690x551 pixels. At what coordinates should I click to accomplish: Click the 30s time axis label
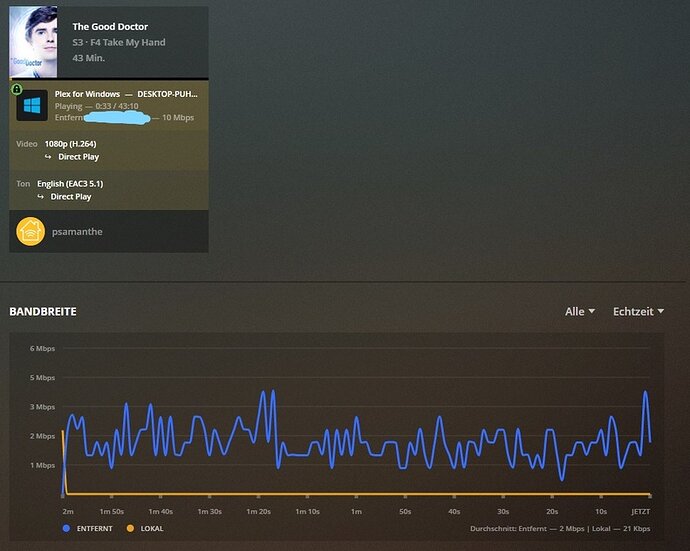(x=503, y=512)
